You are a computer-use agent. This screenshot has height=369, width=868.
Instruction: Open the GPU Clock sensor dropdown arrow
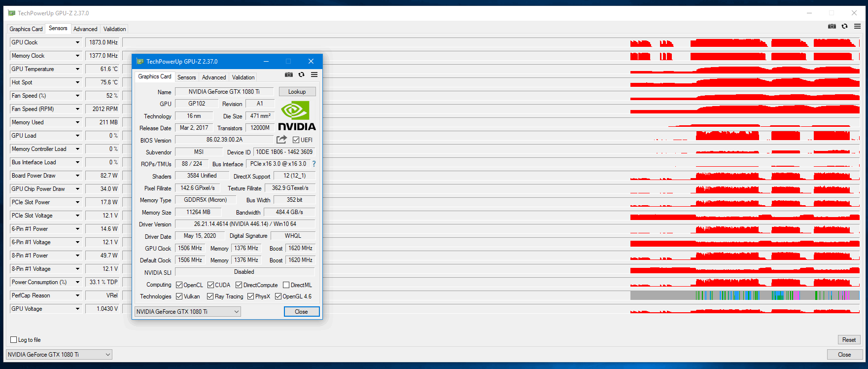pos(77,42)
